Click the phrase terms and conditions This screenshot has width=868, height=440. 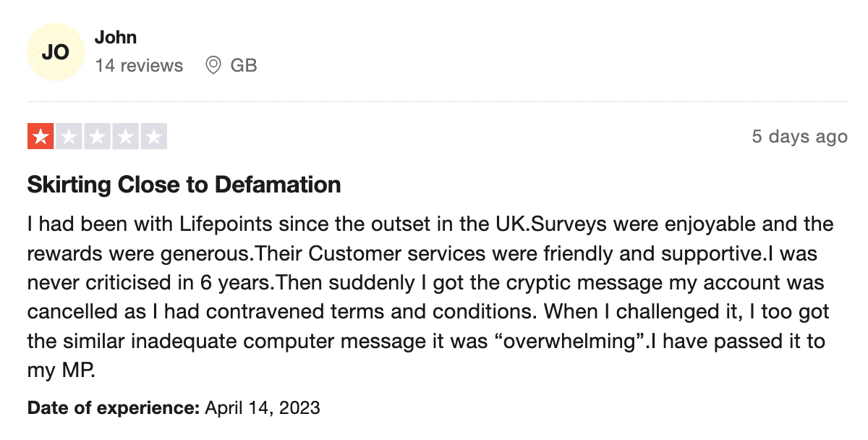[x=440, y=312]
